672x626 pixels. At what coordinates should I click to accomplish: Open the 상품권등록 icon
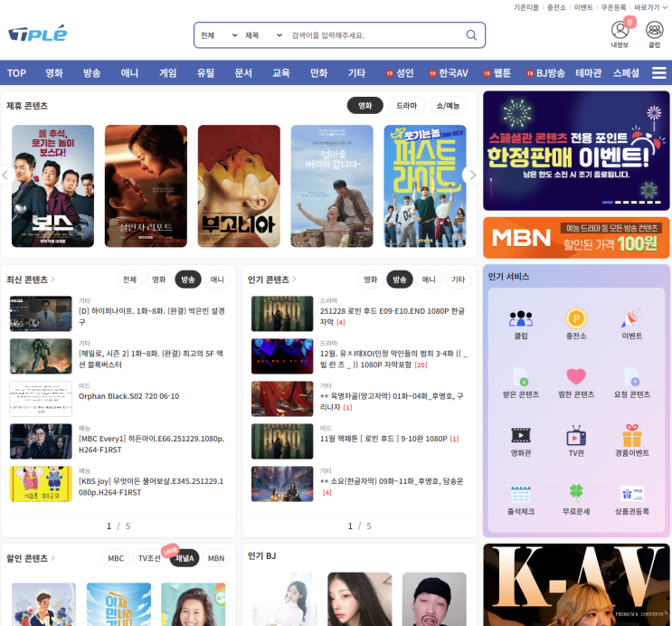click(631, 494)
